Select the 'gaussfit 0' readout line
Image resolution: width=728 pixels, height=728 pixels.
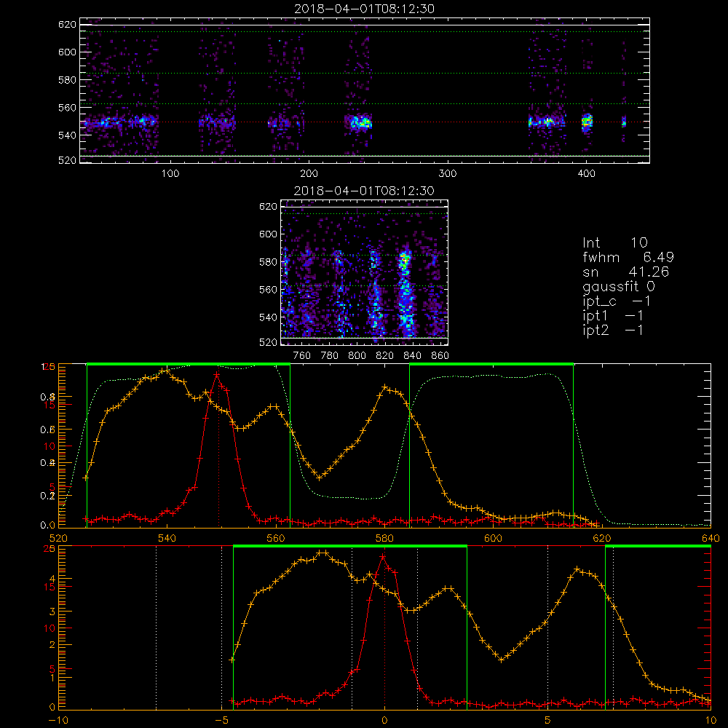(x=618, y=287)
